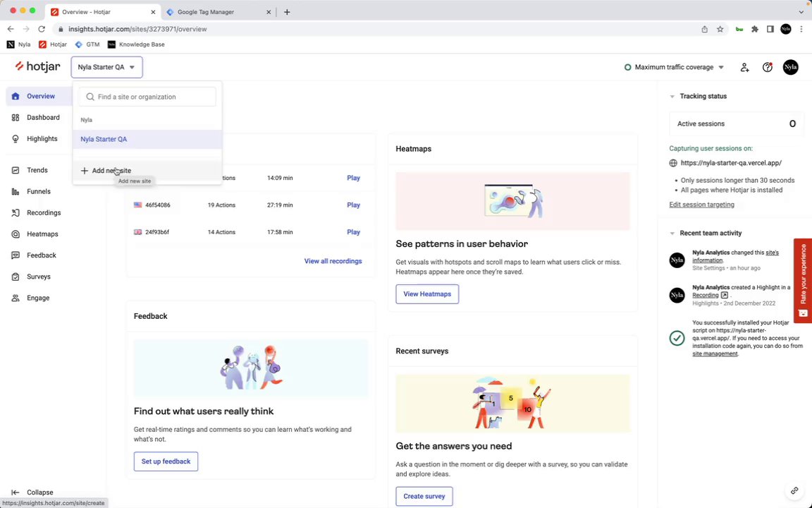This screenshot has height=508, width=812.
Task: Close the Google Tag Manager tab
Action: 269,12
